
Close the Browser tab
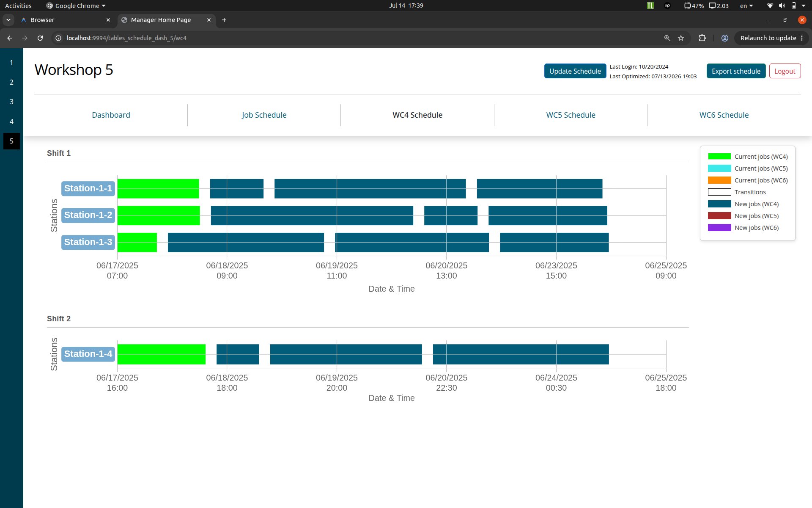coord(108,20)
